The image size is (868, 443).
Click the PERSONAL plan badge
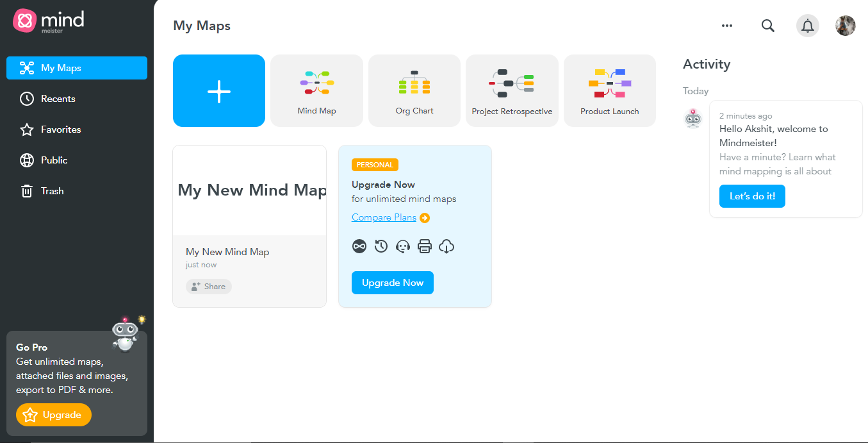click(375, 165)
